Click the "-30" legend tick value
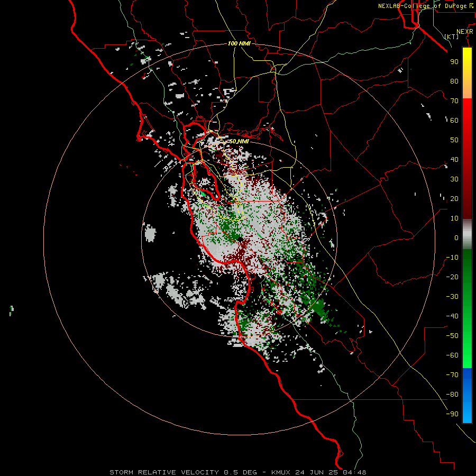476x476 pixels. 452,297
